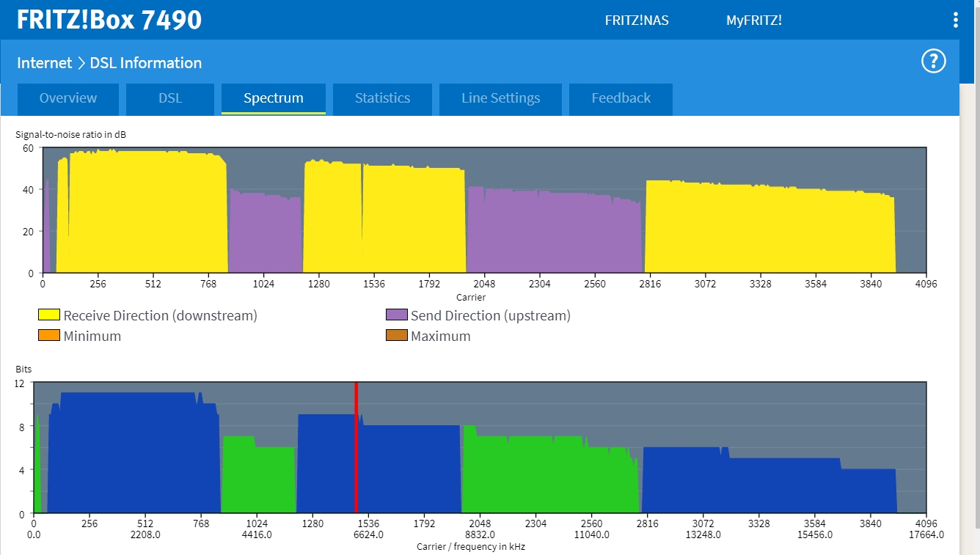Open the three-dot options menu

[955, 20]
